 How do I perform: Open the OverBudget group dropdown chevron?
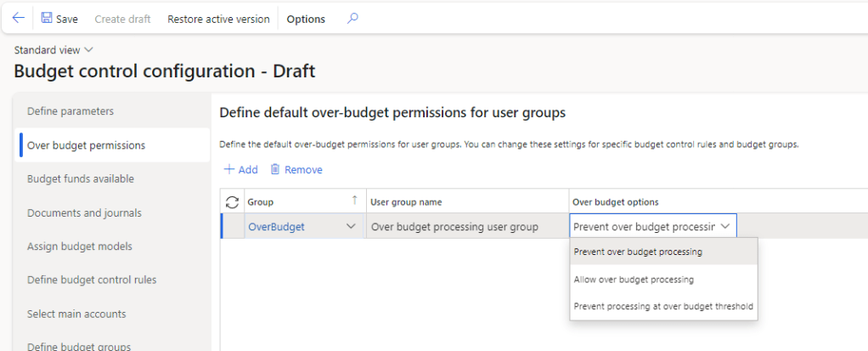point(351,227)
